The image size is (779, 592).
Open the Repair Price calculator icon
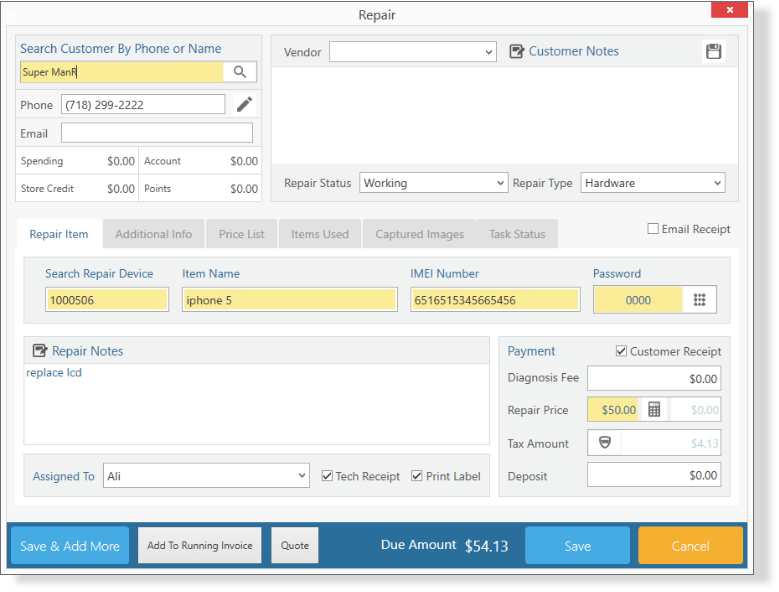(654, 410)
